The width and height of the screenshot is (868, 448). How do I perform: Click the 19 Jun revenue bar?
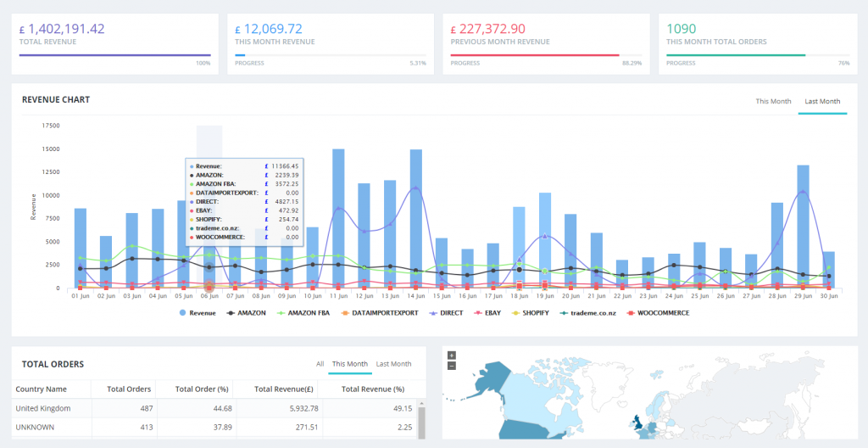point(545,241)
